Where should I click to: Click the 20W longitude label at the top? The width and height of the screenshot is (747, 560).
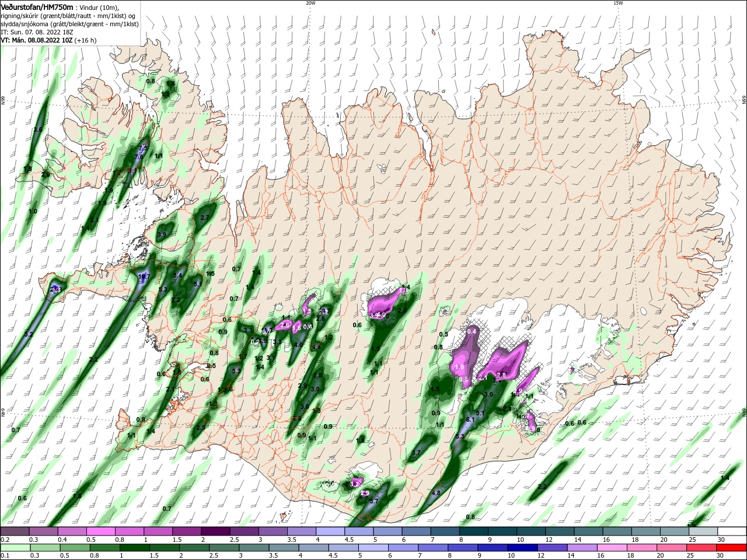[x=310, y=3]
